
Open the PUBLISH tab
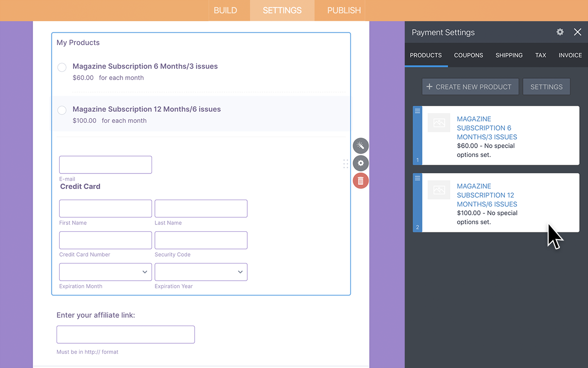343,10
